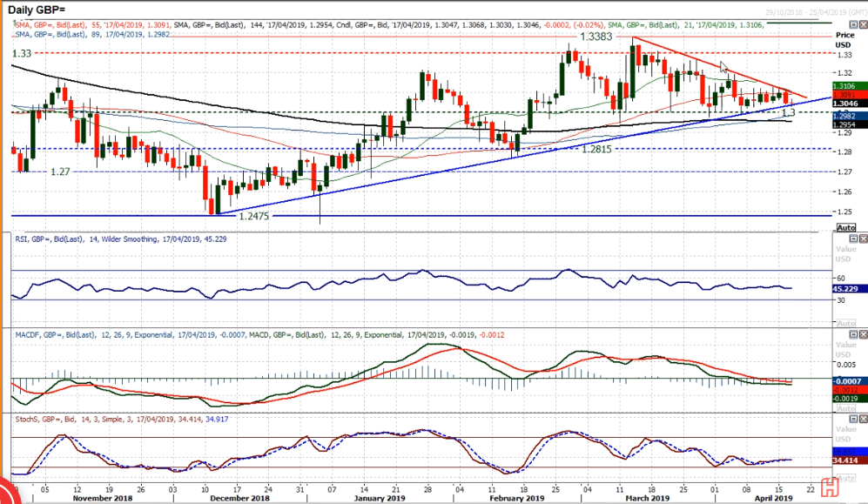Click the 34.414 stochastic value tag
This screenshot has width=868, height=504.
pos(849,459)
